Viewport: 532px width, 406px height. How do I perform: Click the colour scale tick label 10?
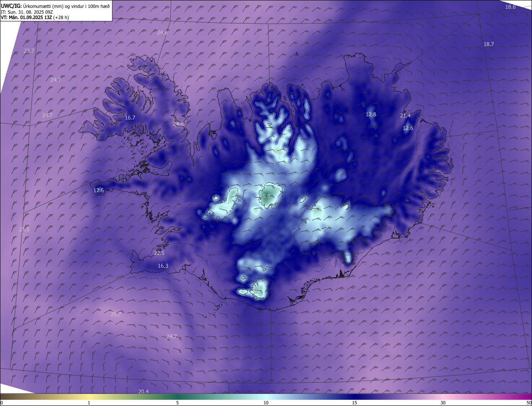pos(266,403)
